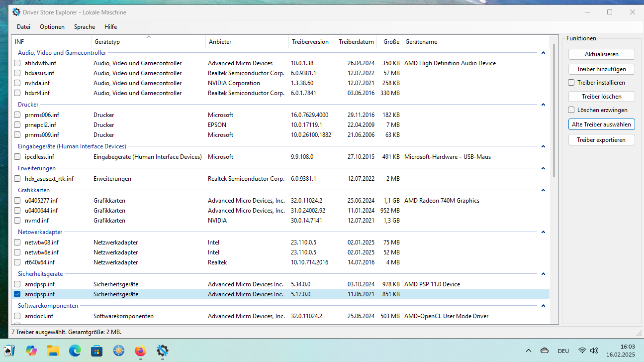Check the atihdwt6.inf driver checkbox
Viewport: 644px width, 362px height.
point(17,63)
